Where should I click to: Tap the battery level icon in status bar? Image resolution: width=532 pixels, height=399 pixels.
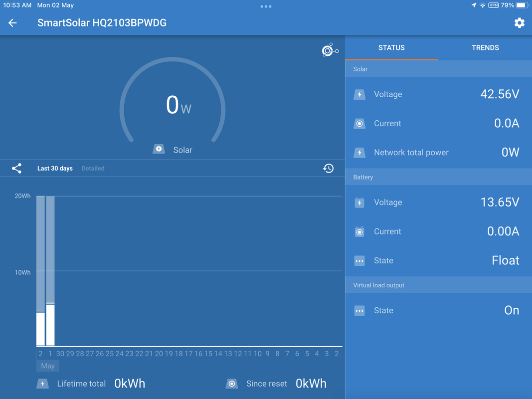[x=522, y=5]
